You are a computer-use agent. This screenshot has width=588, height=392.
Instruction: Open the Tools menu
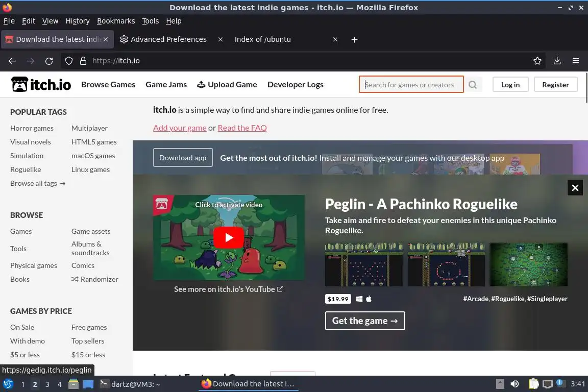click(151, 21)
